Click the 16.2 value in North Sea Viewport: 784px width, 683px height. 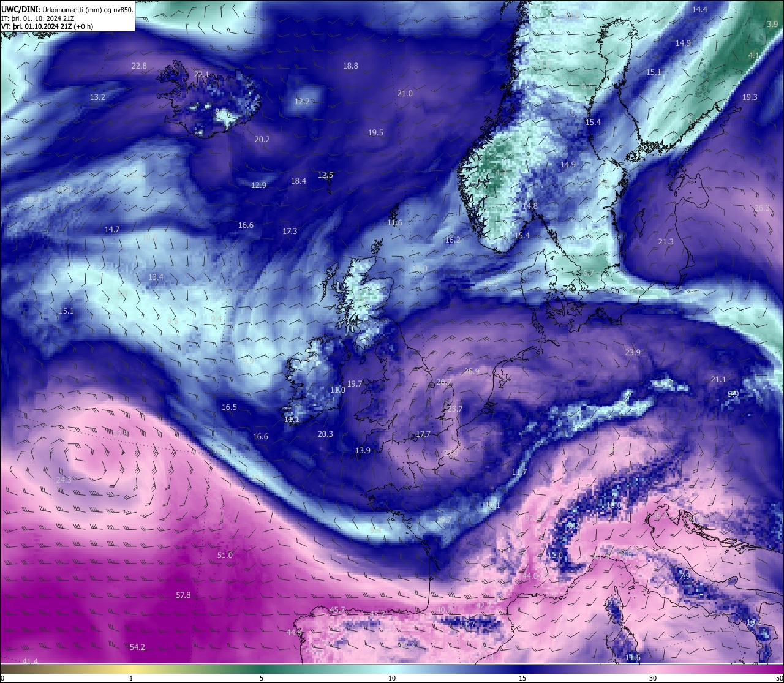point(453,240)
